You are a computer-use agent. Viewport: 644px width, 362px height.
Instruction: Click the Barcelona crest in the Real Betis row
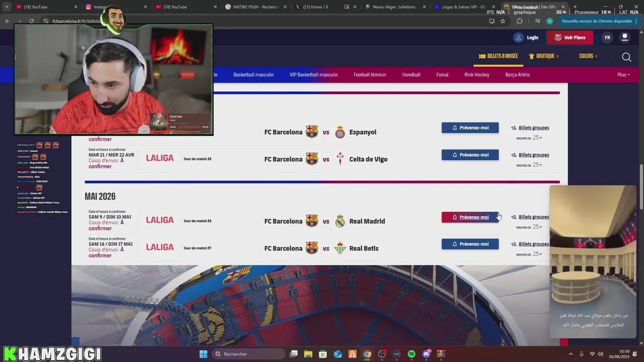pos(312,248)
